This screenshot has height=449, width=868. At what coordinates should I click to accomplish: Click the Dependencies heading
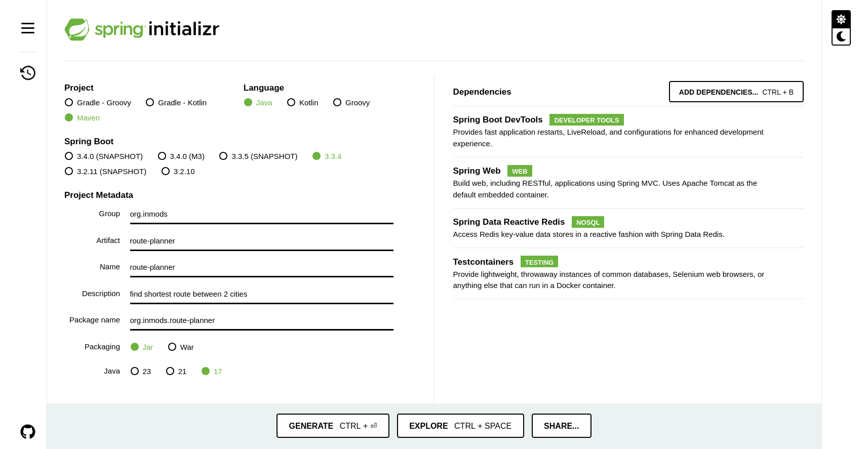[482, 92]
